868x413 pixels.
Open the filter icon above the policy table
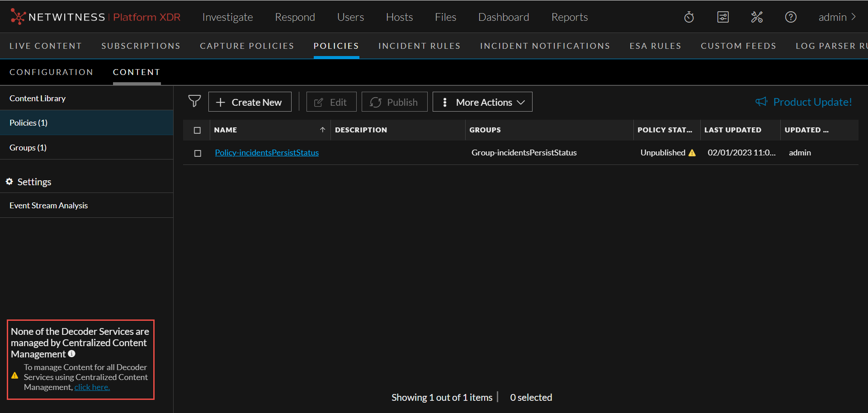pyautogui.click(x=194, y=101)
